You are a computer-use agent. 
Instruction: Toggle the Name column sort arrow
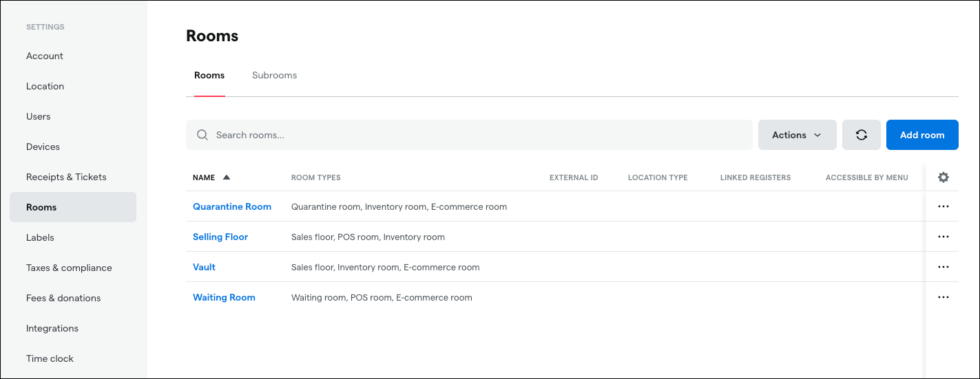(227, 177)
